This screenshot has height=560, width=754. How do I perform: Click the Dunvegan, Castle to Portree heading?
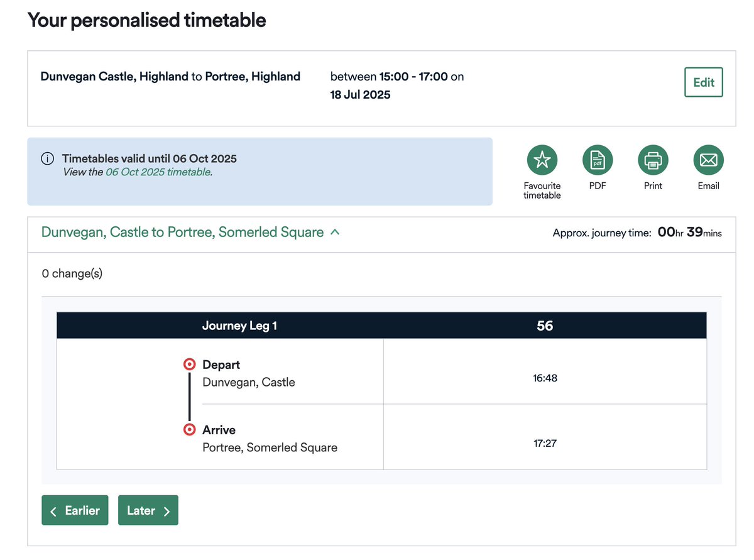pos(182,232)
